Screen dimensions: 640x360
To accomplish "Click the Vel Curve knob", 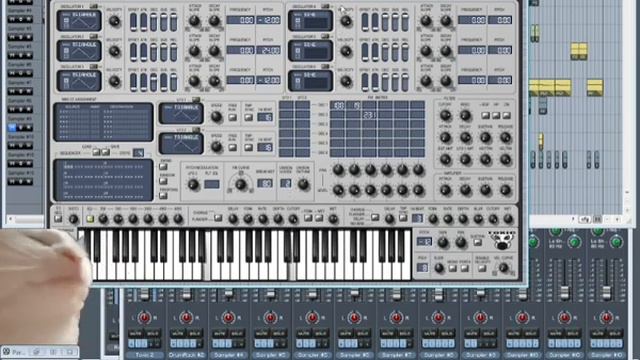I will coord(503,268).
